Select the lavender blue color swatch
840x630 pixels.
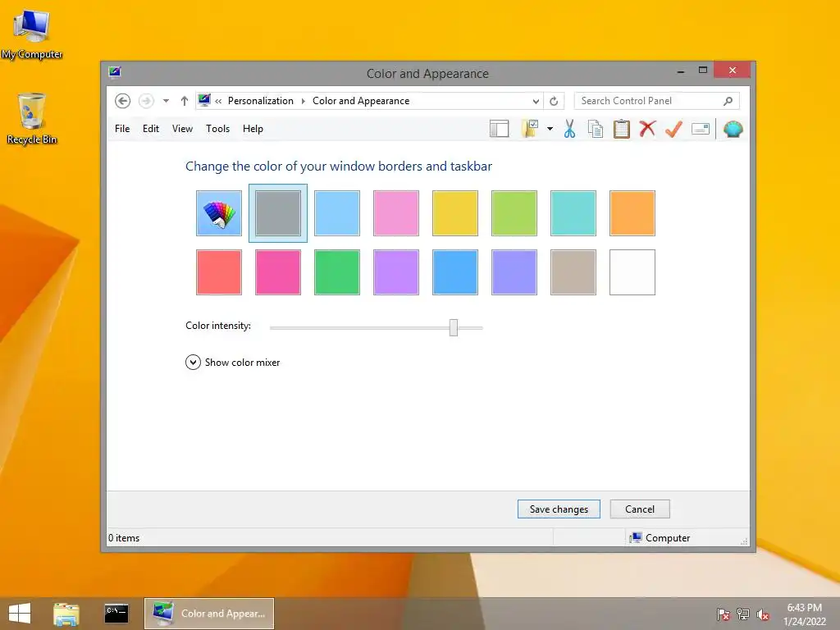point(514,272)
